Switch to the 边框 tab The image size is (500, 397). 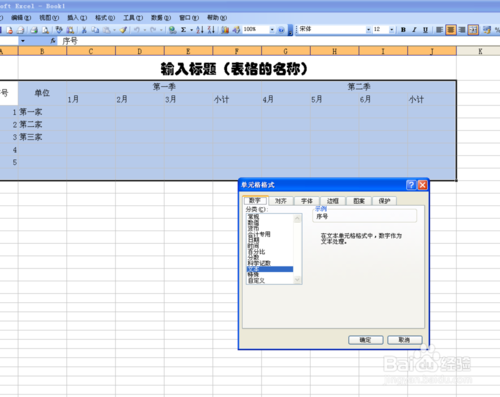tap(333, 201)
